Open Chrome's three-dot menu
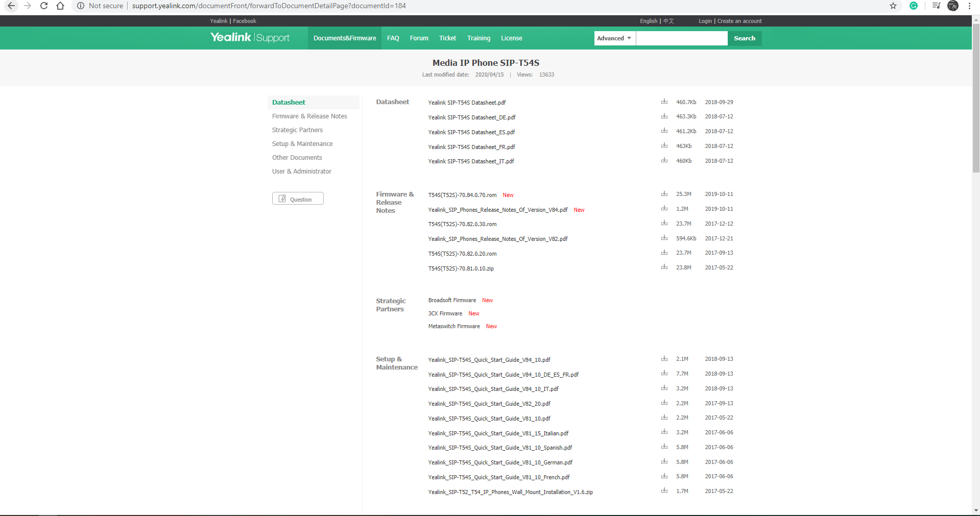This screenshot has width=980, height=516. click(970, 6)
